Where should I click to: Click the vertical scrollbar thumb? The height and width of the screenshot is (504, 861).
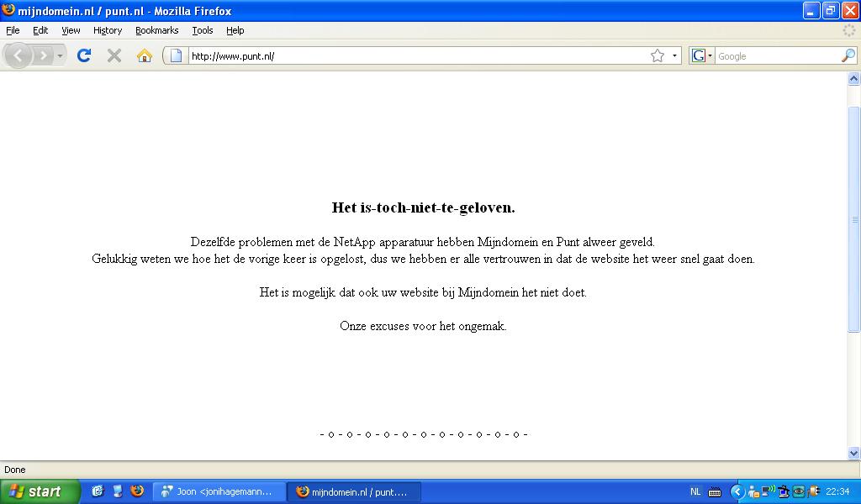(853, 218)
